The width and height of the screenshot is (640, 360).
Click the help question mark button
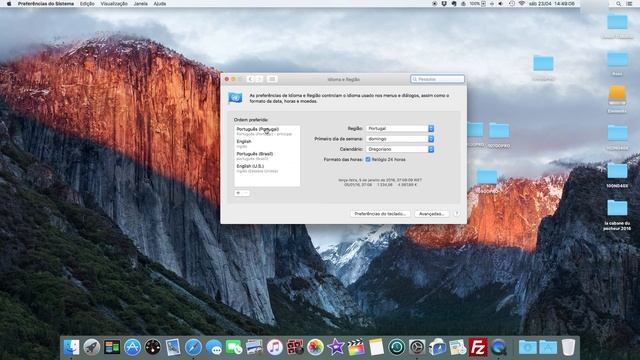click(x=457, y=214)
